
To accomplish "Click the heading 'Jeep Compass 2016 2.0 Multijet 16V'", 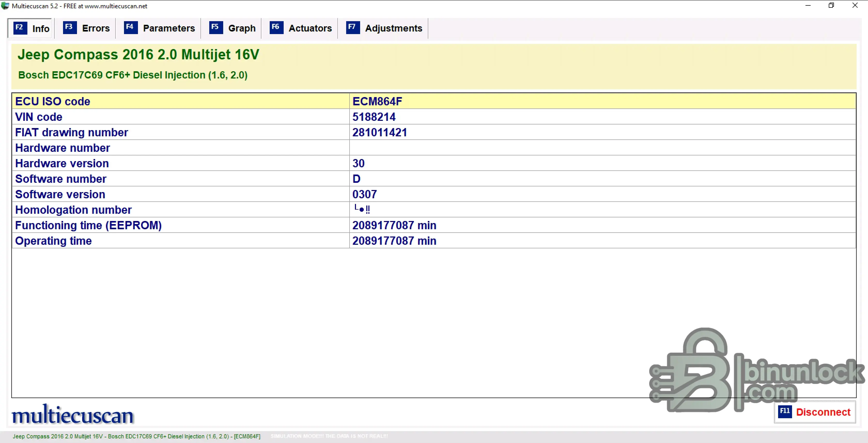I will click(x=138, y=54).
